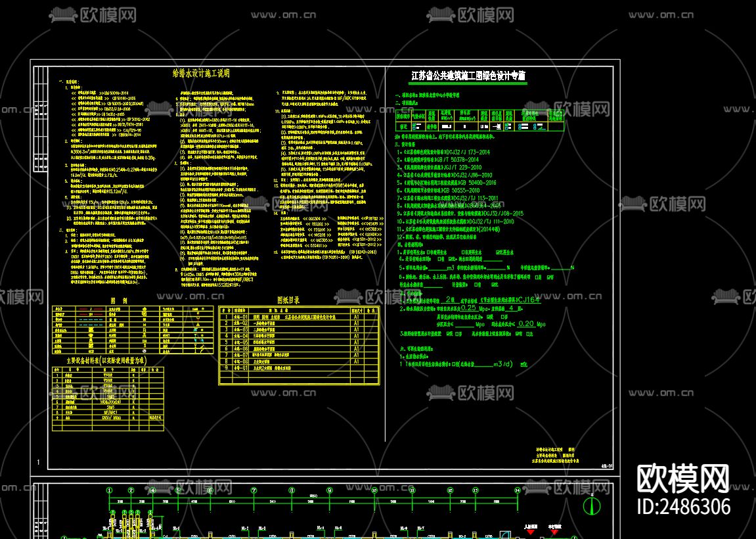Click the m3/d unit in the last green line
Viewport: 756px width, 539px height.
(x=503, y=364)
